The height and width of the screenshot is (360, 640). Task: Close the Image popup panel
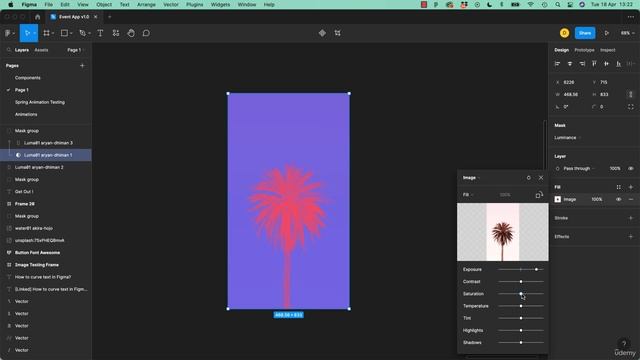point(541,178)
